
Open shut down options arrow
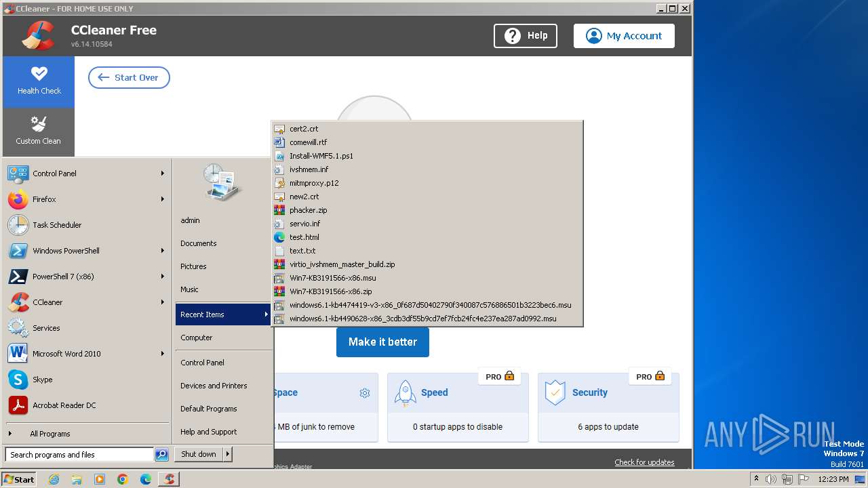point(228,454)
